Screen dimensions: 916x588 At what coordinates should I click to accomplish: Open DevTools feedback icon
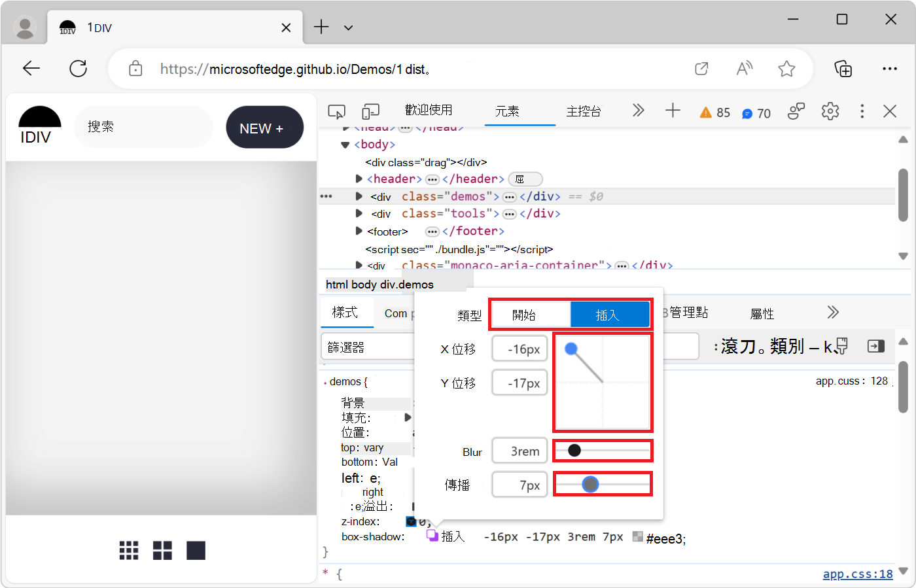coord(796,111)
